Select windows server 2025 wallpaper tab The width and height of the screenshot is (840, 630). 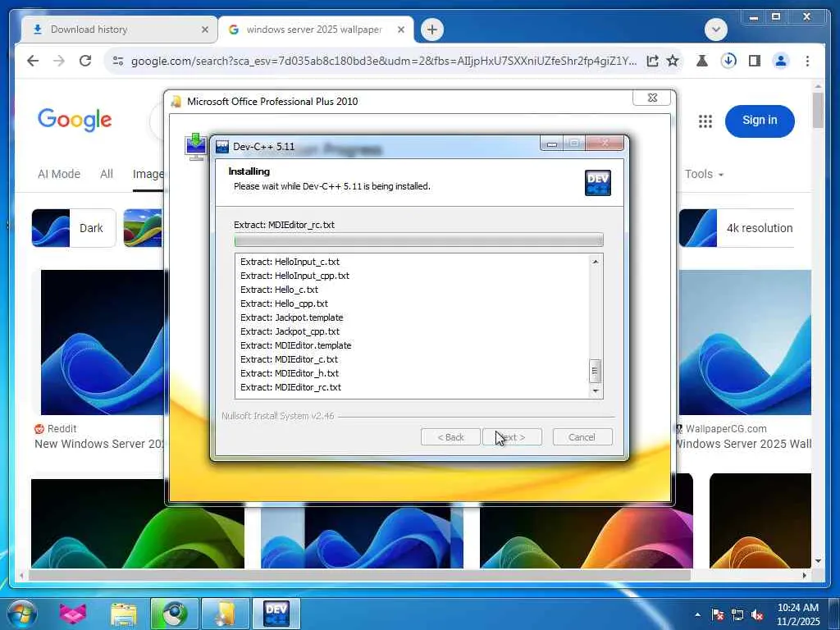pyautogui.click(x=316, y=30)
